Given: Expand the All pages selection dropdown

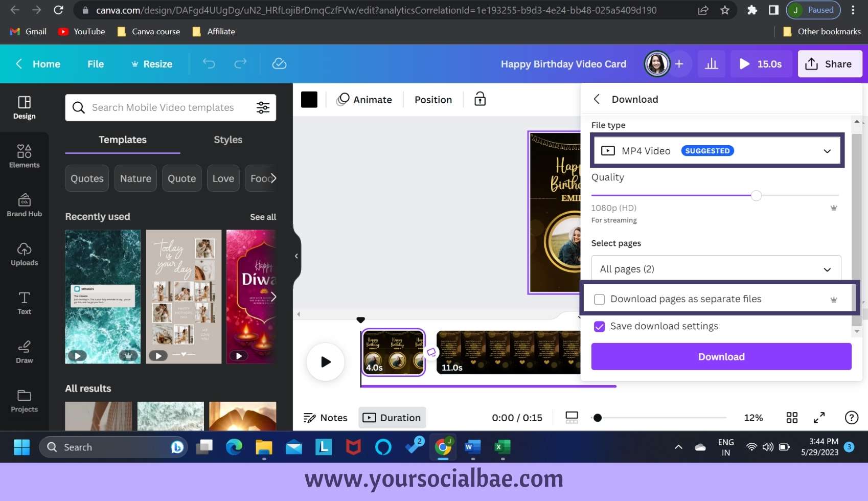Looking at the screenshot, I should 827,268.
